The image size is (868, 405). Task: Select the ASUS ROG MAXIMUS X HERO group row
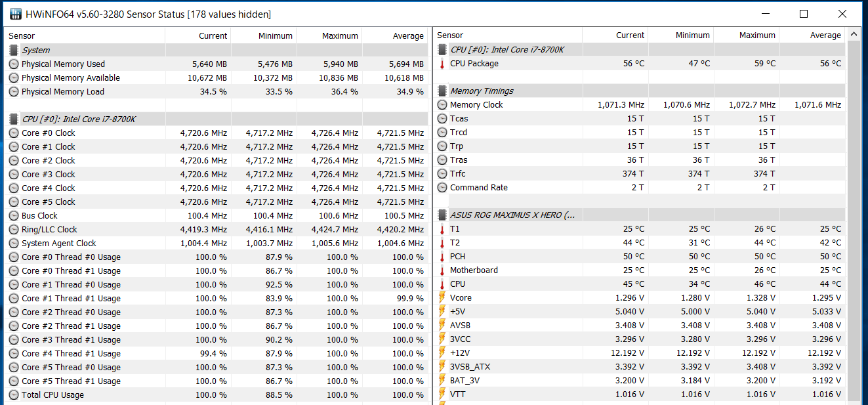(640, 215)
